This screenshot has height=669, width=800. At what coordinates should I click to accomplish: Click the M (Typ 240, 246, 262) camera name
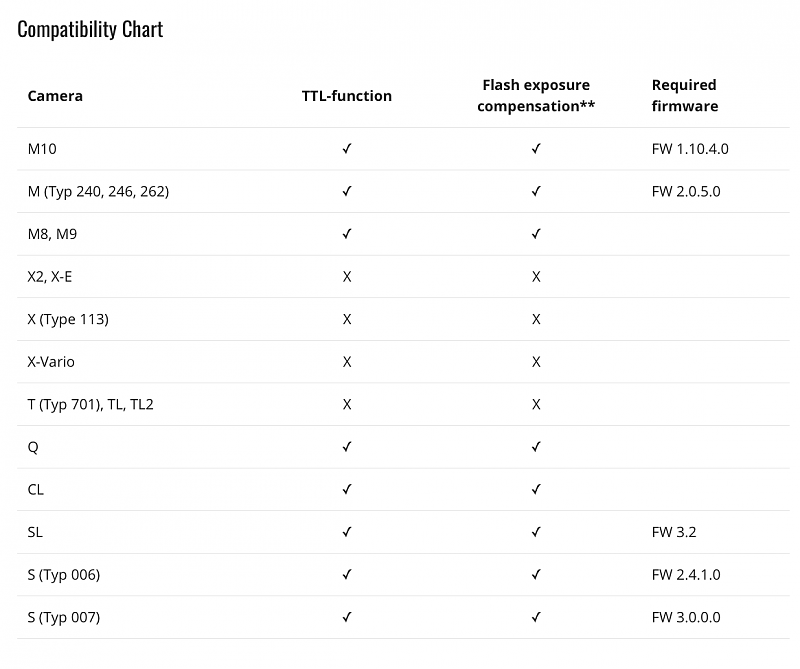click(x=98, y=191)
